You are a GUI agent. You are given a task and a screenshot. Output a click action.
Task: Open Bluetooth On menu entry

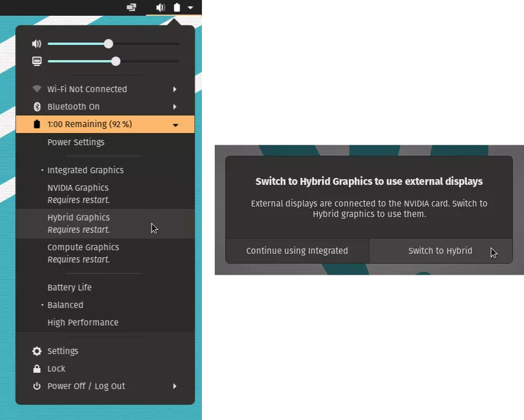click(x=105, y=107)
